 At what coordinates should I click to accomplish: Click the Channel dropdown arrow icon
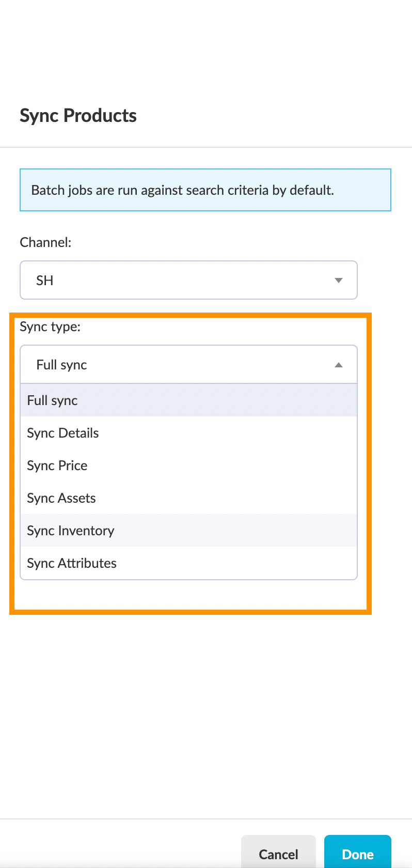339,281
